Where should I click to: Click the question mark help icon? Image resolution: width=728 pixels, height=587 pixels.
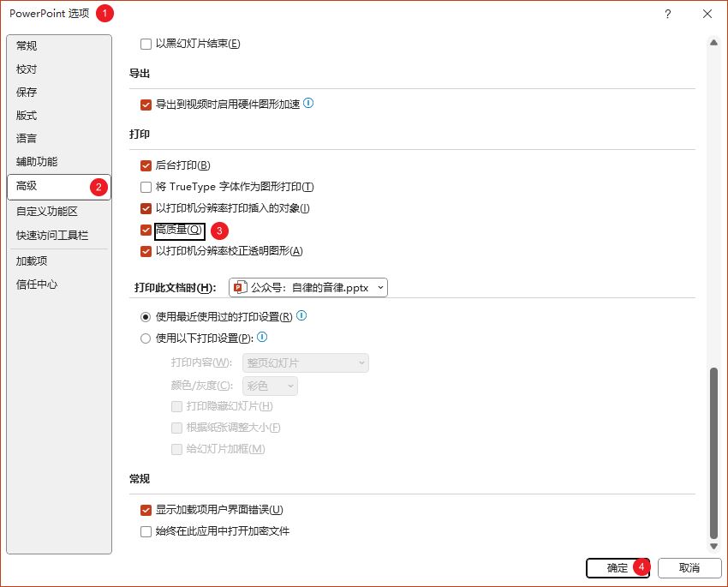(x=667, y=14)
